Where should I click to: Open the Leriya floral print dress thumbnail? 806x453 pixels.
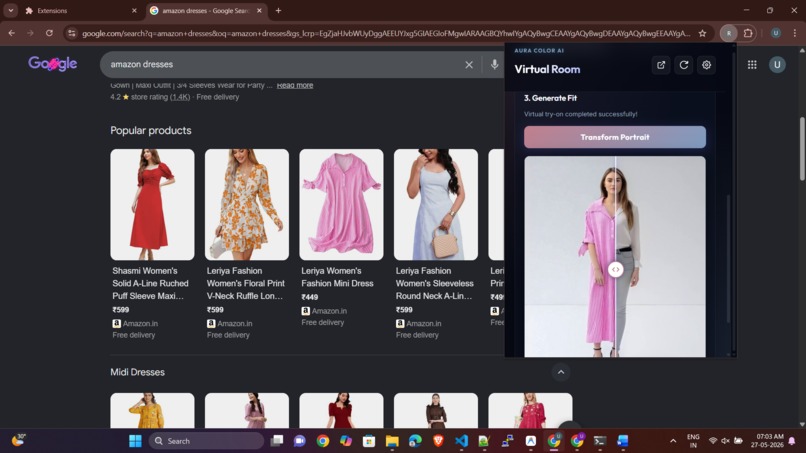click(x=247, y=205)
